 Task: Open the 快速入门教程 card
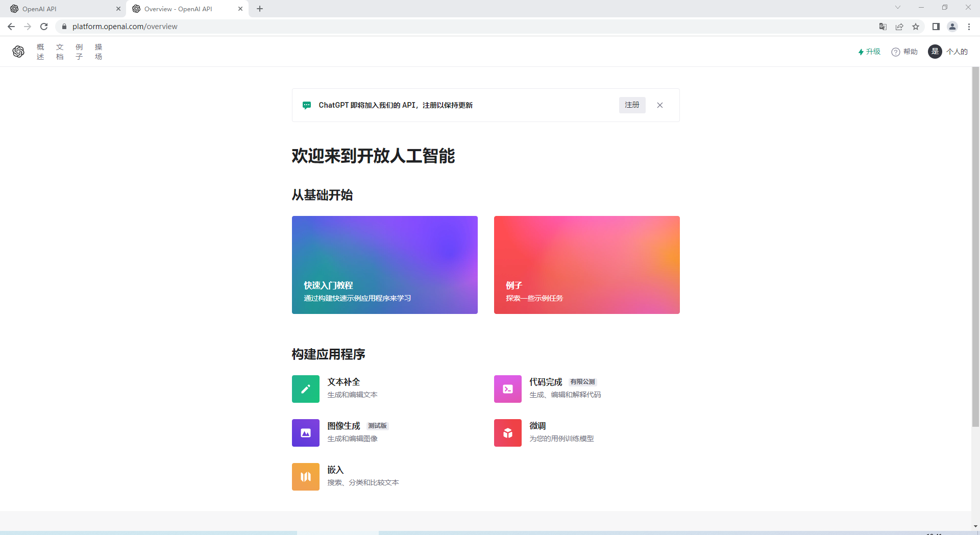[384, 265]
